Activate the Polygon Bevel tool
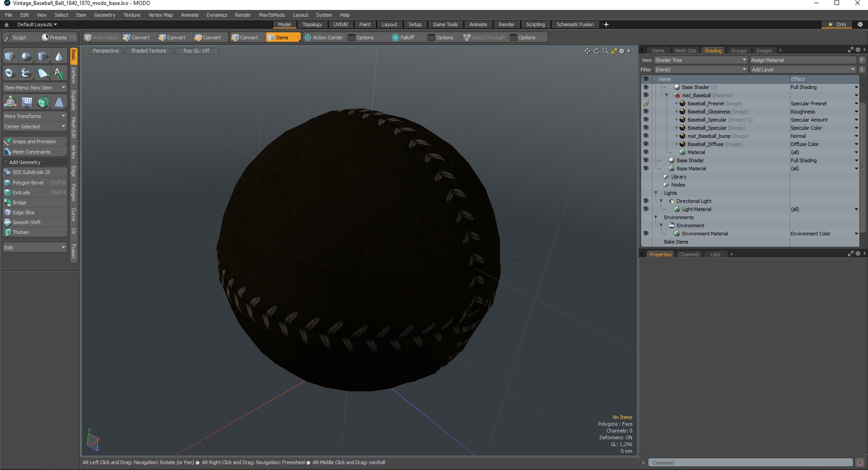Image resolution: width=868 pixels, height=470 pixels. coord(35,183)
